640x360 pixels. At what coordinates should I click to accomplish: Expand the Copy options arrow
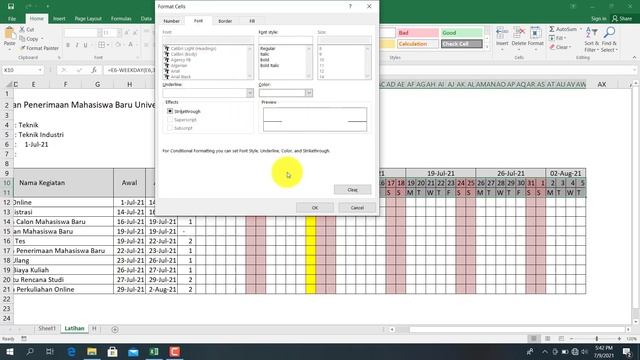pyautogui.click(x=42, y=39)
